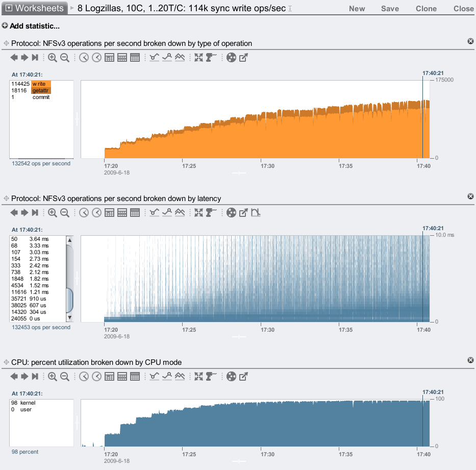Click New worksheet menu item
Viewport: 476px width, 470px height.
[x=357, y=9]
